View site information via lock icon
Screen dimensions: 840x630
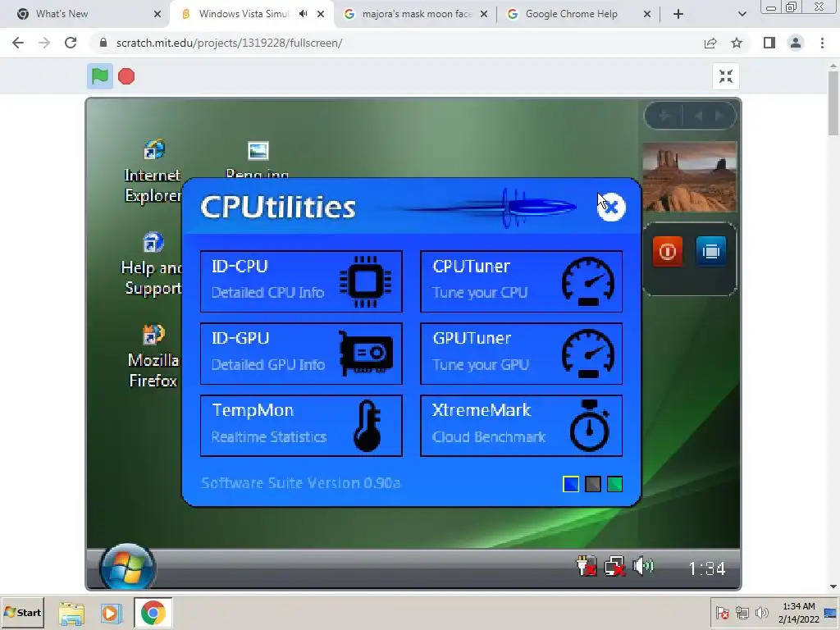tap(103, 43)
